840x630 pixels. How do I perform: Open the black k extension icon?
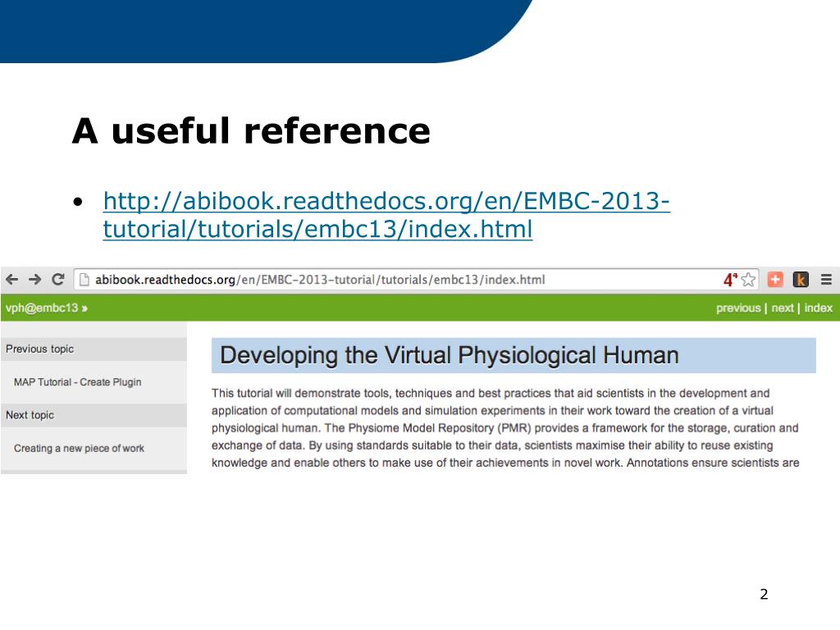click(801, 279)
